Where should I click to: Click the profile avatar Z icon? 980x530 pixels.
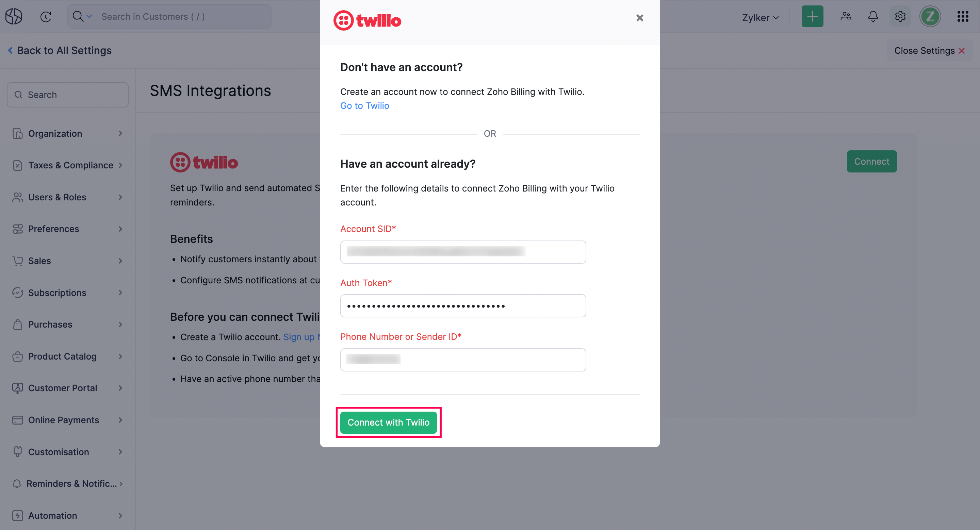(930, 16)
